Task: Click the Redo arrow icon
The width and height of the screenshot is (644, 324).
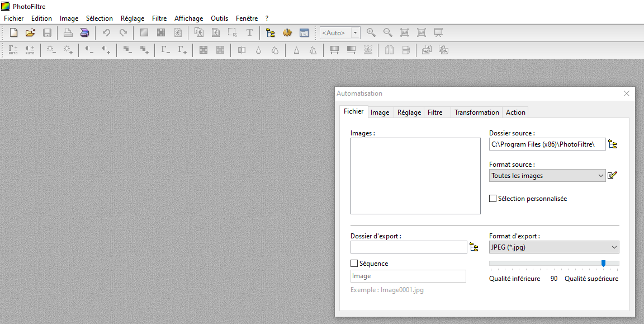Action: [123, 33]
